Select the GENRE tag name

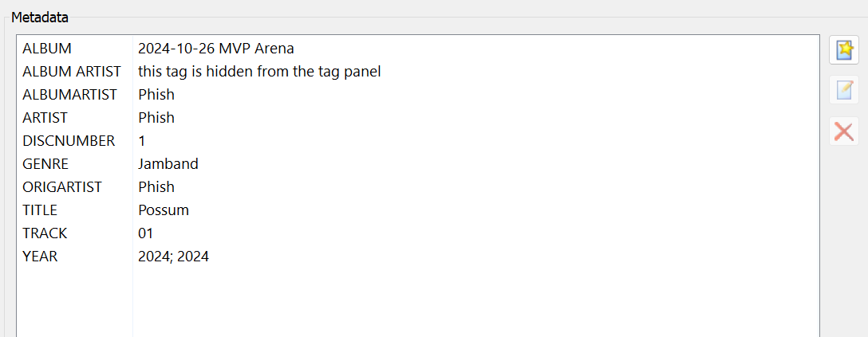45,164
